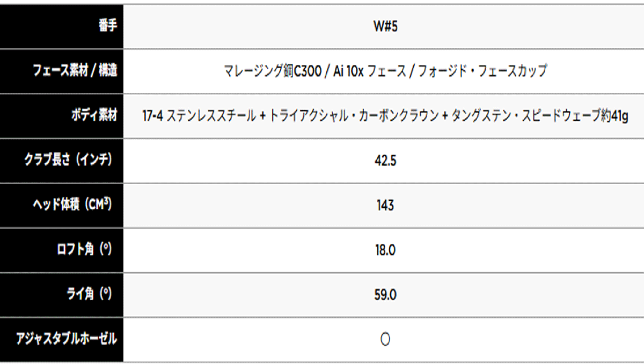The width and height of the screenshot is (644, 364).
Task: Click the フェース素材 / 構造 label
Action: coord(75,71)
